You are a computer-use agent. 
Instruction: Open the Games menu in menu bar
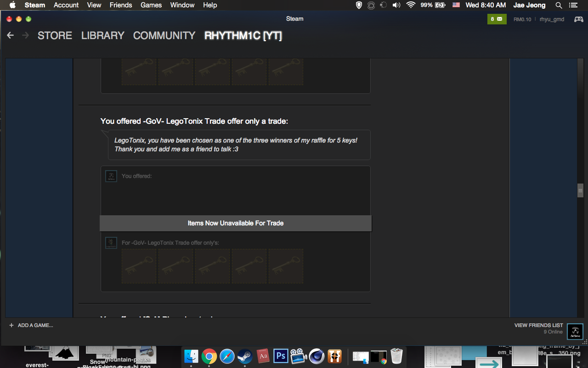tap(151, 5)
